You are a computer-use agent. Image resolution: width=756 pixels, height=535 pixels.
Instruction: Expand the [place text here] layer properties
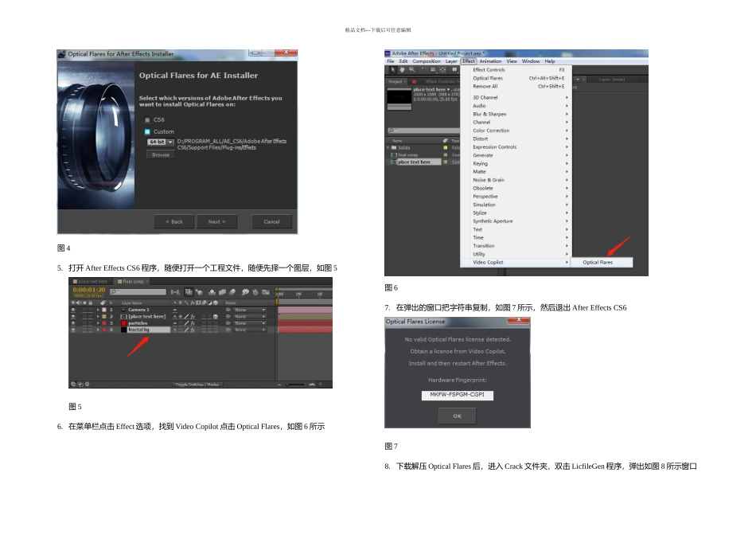pyautogui.click(x=98, y=317)
